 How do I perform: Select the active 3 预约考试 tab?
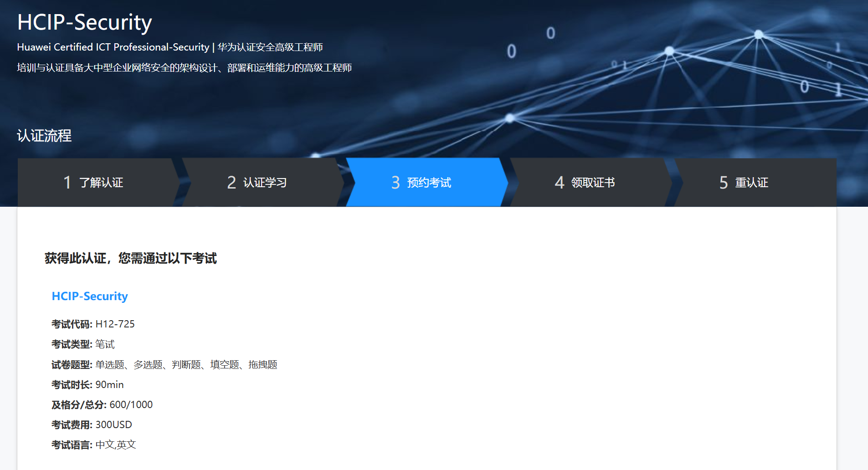(426, 182)
